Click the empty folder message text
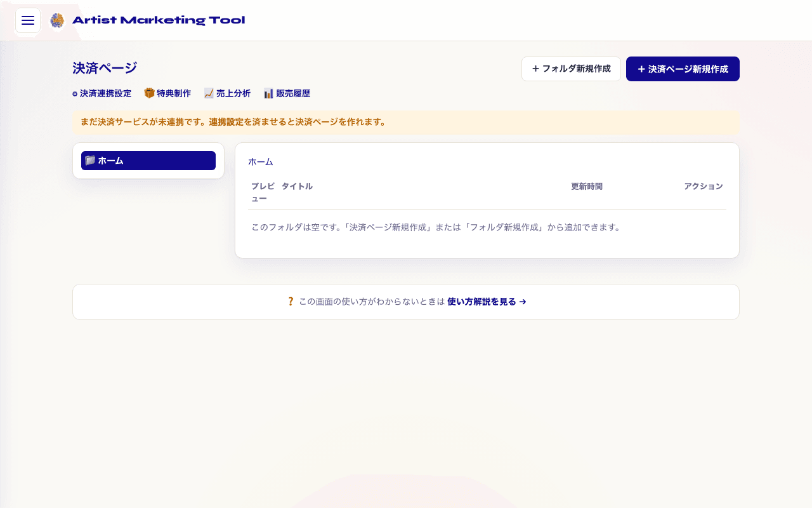Image resolution: width=812 pixels, height=508 pixels. [436, 227]
